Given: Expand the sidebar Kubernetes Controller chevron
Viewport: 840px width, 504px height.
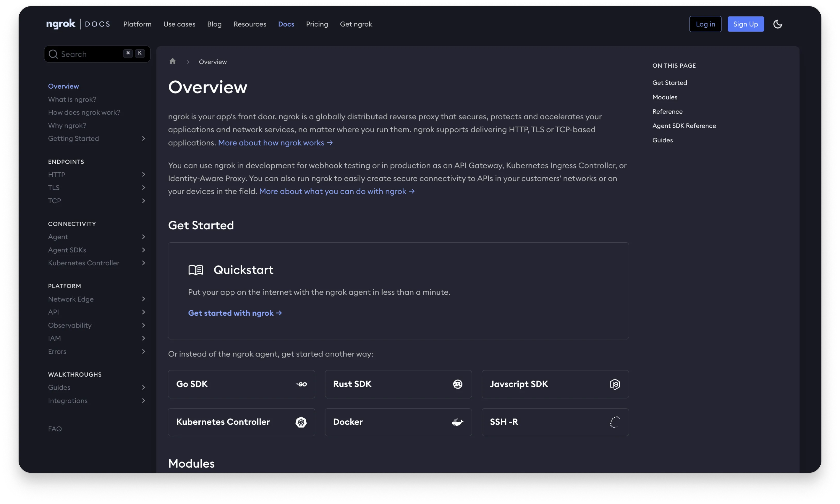Looking at the screenshot, I should point(143,263).
